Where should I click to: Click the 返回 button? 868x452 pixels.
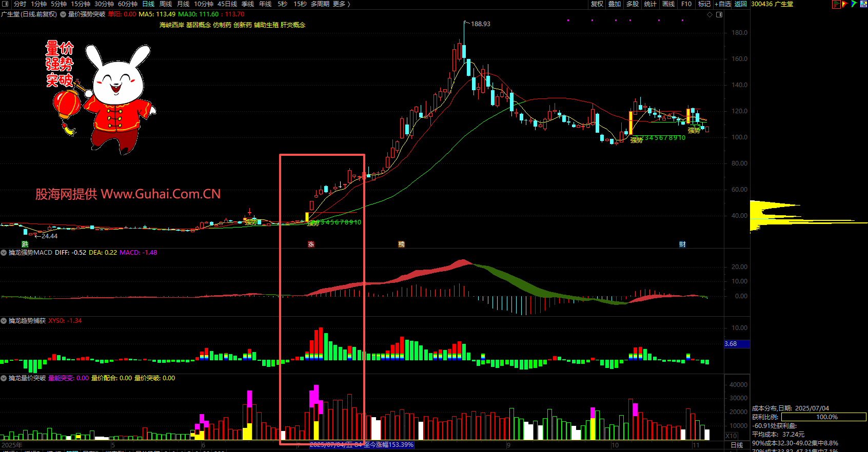[x=740, y=4]
